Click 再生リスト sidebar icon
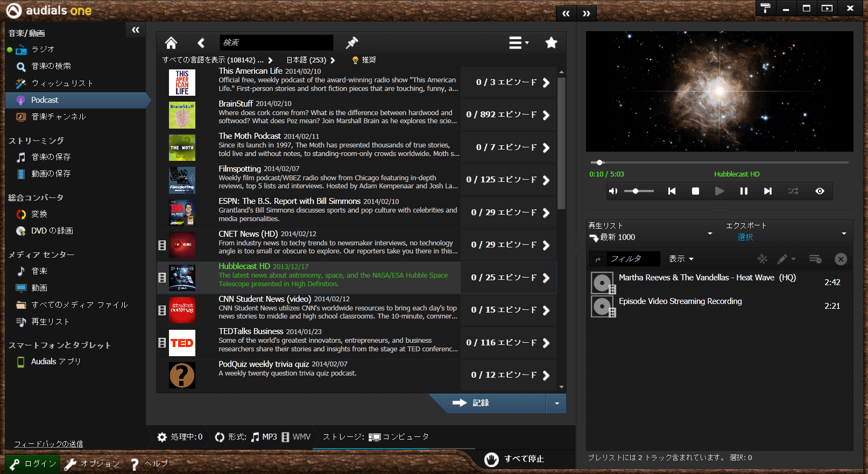The width and height of the screenshot is (868, 474). tap(21, 322)
